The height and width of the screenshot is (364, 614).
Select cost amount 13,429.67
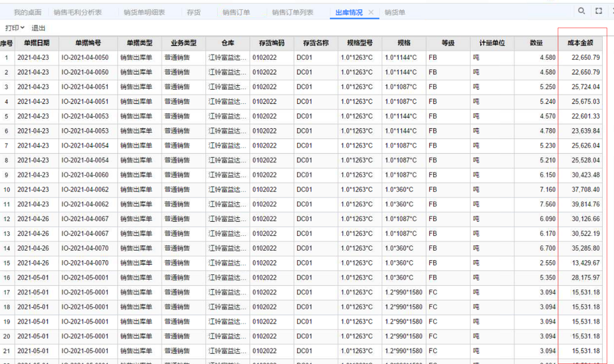click(586, 263)
